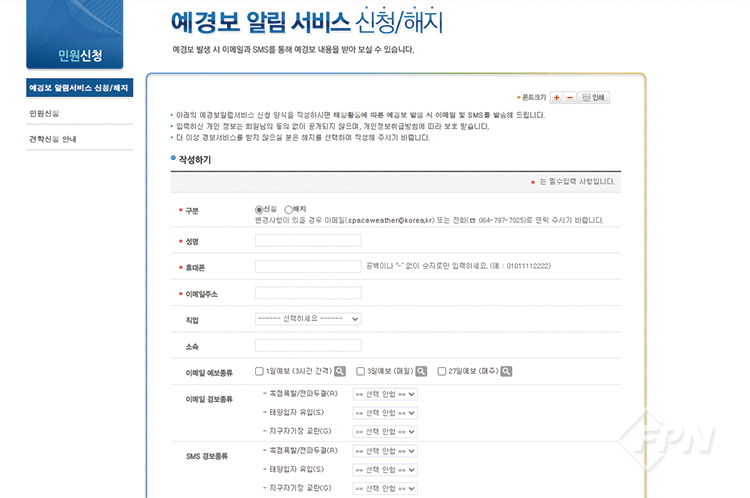Check the 1일예보 (3시간 간격) checkbox

[260, 371]
